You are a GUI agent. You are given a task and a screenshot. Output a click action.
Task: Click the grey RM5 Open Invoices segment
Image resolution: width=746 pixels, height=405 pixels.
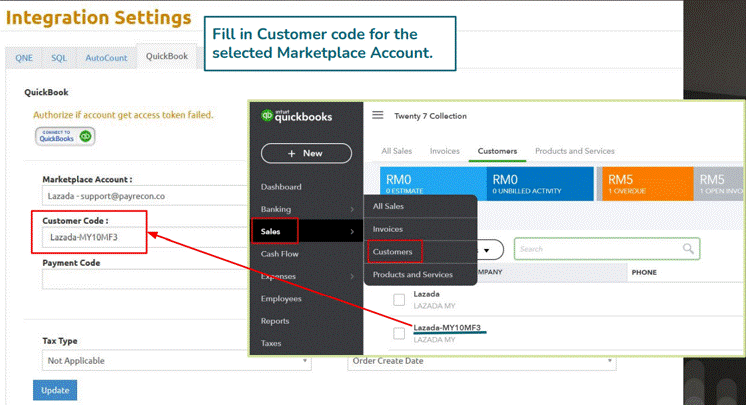(719, 184)
